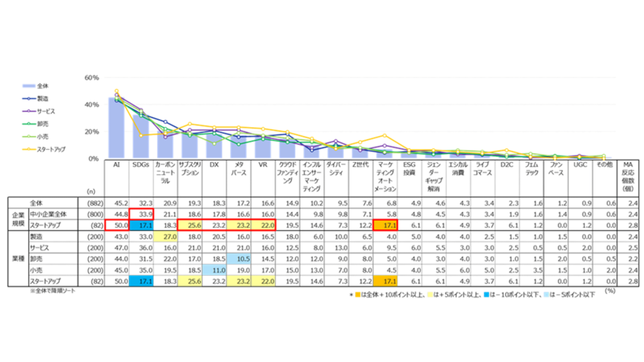Select the UGC column header
The image size is (644, 362).
pos(580,165)
